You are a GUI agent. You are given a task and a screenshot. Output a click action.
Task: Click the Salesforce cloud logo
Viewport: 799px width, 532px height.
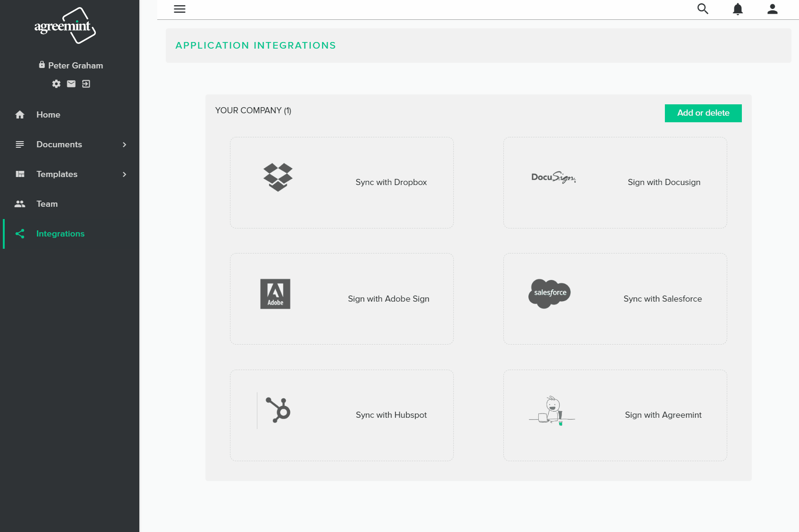(x=550, y=294)
